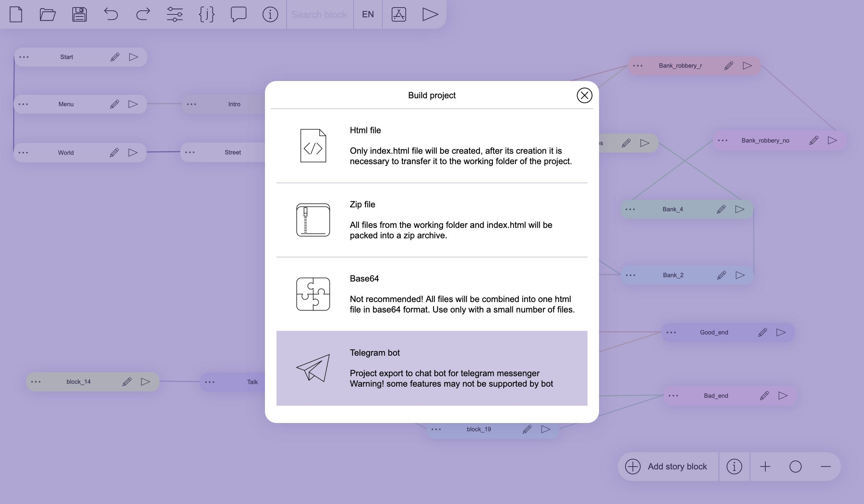This screenshot has height=504, width=864.
Task: Open the Start block options dots
Action: click(x=24, y=57)
